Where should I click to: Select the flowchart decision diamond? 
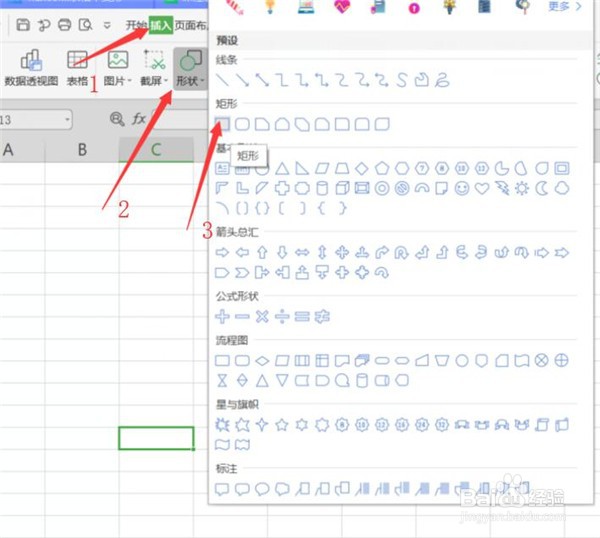point(262,360)
